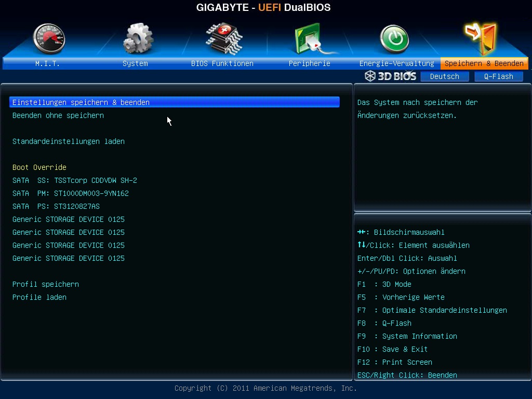The height and width of the screenshot is (399, 532).
Task: Launch Q-Flash from the top button
Action: [x=498, y=76]
